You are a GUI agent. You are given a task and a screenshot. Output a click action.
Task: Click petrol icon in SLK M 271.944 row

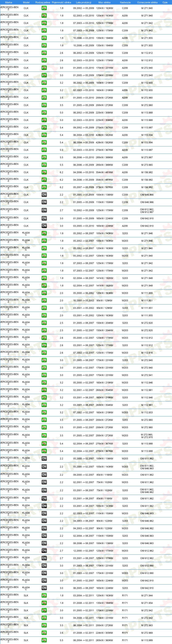pos(44,595)
